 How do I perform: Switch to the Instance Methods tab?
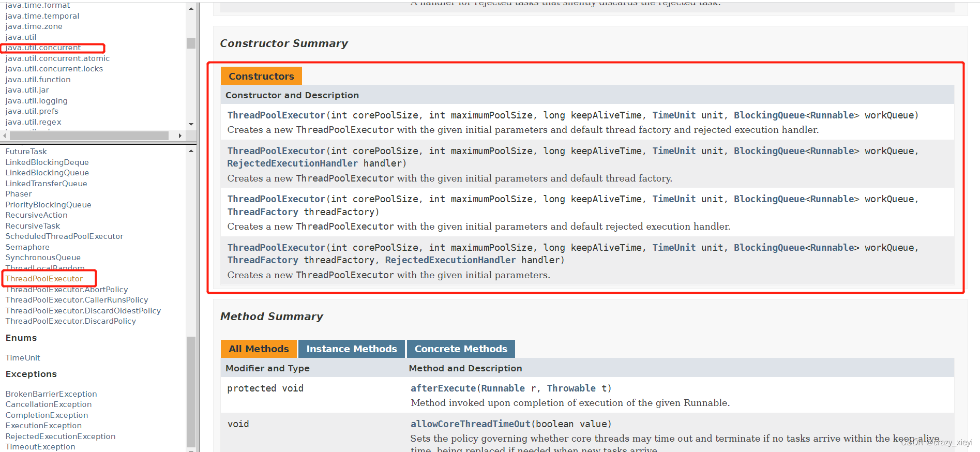click(x=352, y=349)
